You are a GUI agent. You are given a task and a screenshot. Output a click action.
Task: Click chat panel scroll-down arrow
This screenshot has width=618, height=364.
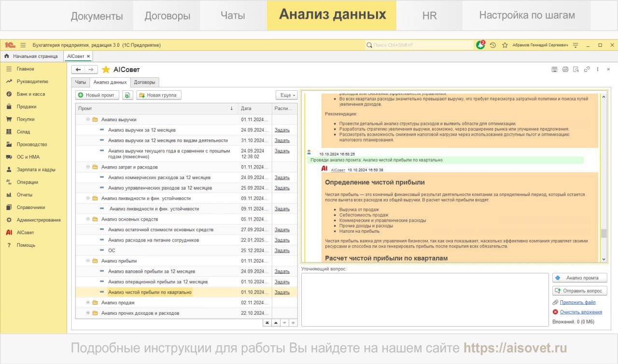coord(604,259)
